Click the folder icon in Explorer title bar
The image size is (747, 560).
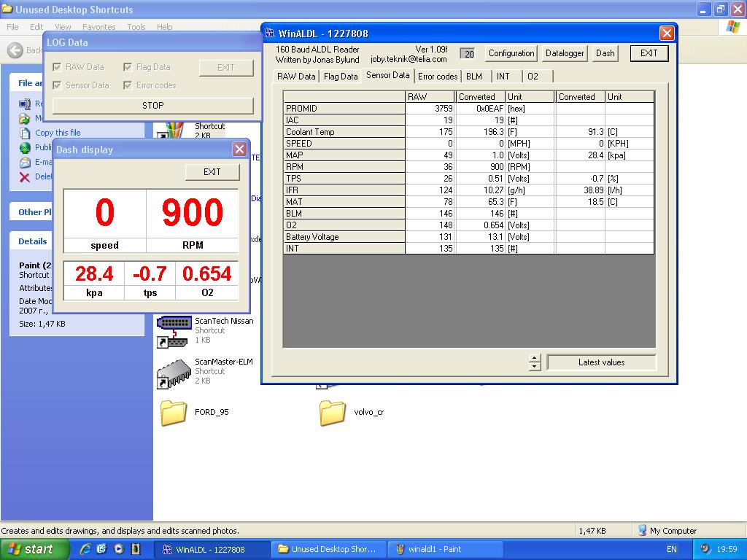pos(7,9)
